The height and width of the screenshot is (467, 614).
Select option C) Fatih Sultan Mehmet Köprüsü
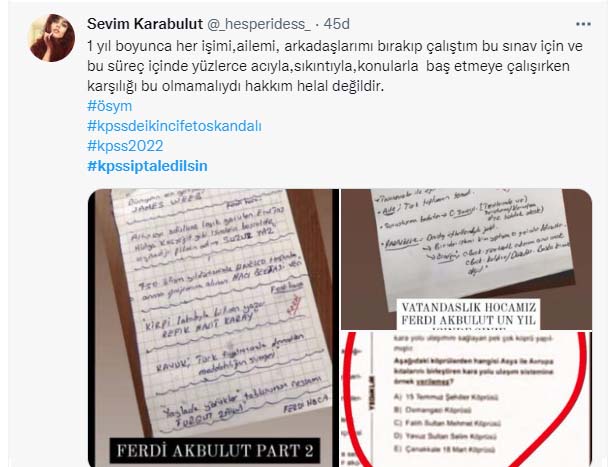point(447,423)
